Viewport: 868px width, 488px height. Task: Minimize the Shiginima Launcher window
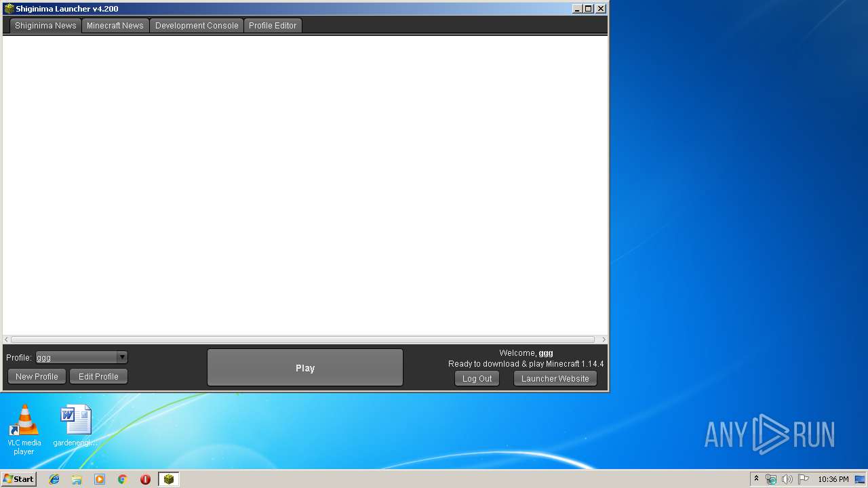pyautogui.click(x=577, y=9)
